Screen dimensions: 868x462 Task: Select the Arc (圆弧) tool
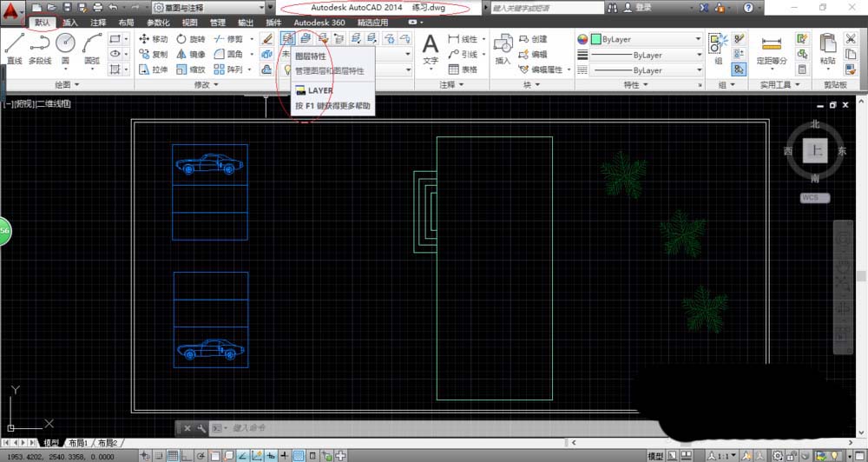[92, 48]
